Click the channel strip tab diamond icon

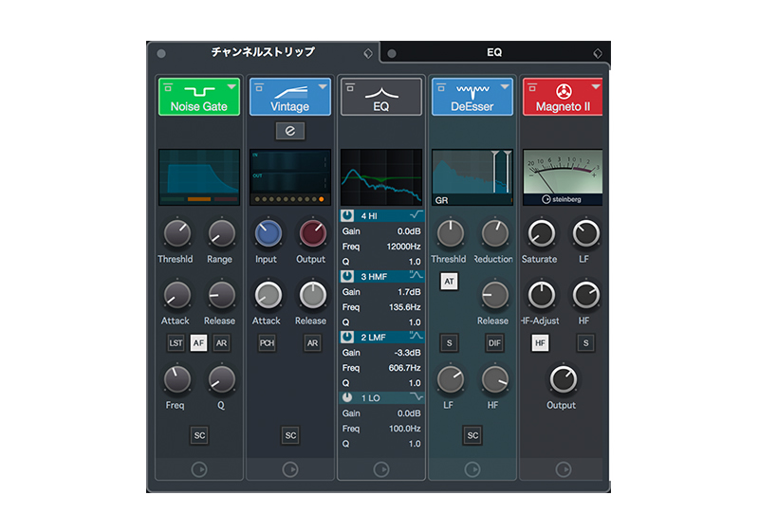pyautogui.click(x=368, y=53)
